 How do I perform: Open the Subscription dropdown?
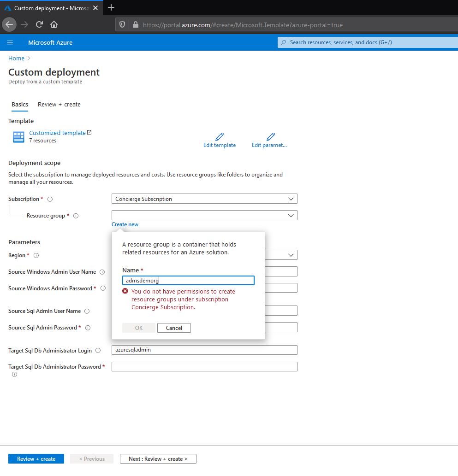204,199
